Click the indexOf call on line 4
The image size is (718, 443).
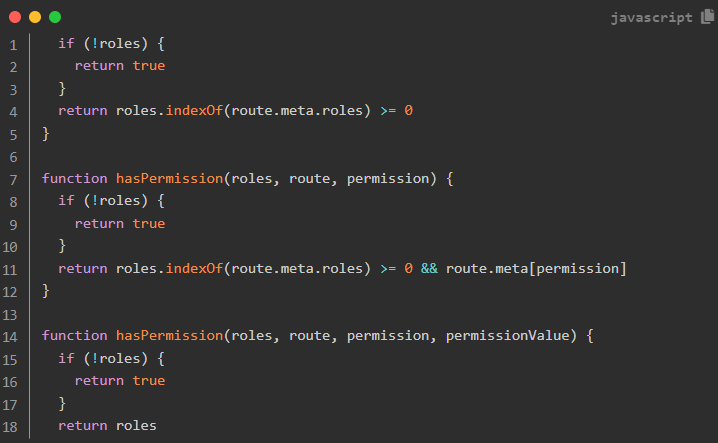pos(194,110)
